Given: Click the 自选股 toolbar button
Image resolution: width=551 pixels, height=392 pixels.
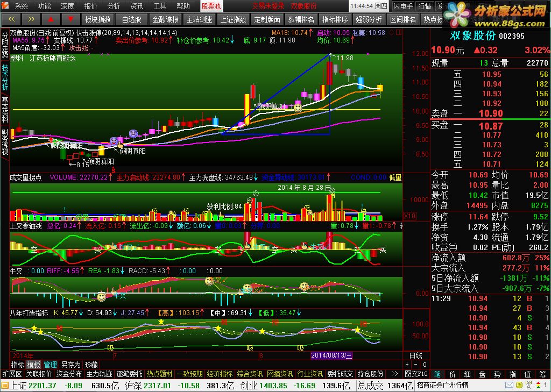Looking at the screenshot, I should (x=131, y=19).
